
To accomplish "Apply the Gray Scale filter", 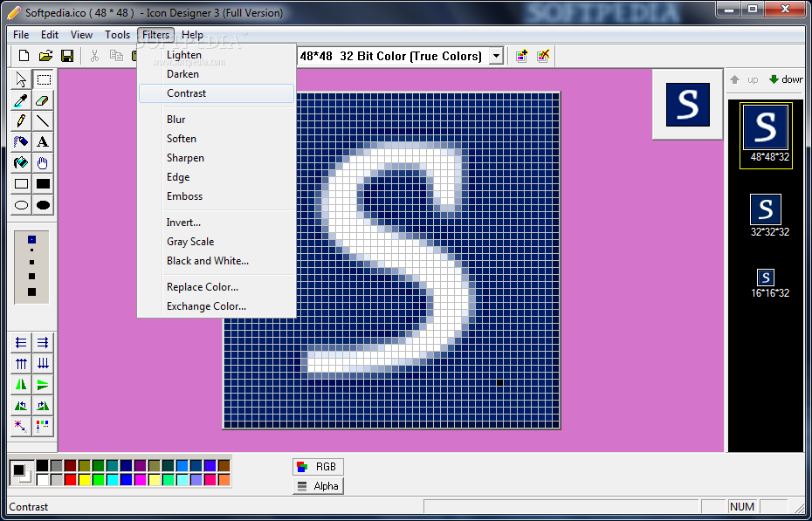I will coord(217,241).
